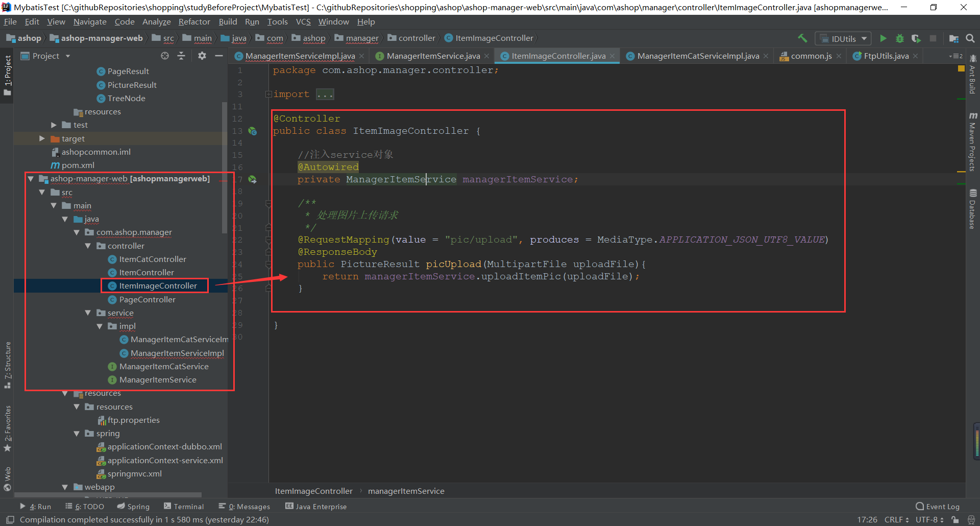Open the VCS menu
The height and width of the screenshot is (526, 980).
click(303, 22)
